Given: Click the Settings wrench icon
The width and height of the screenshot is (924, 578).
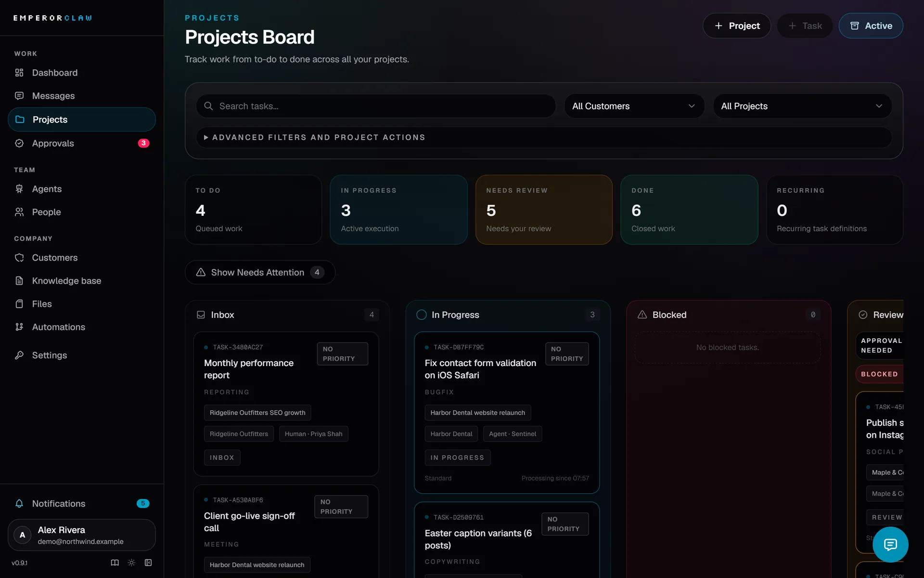Looking at the screenshot, I should [19, 355].
